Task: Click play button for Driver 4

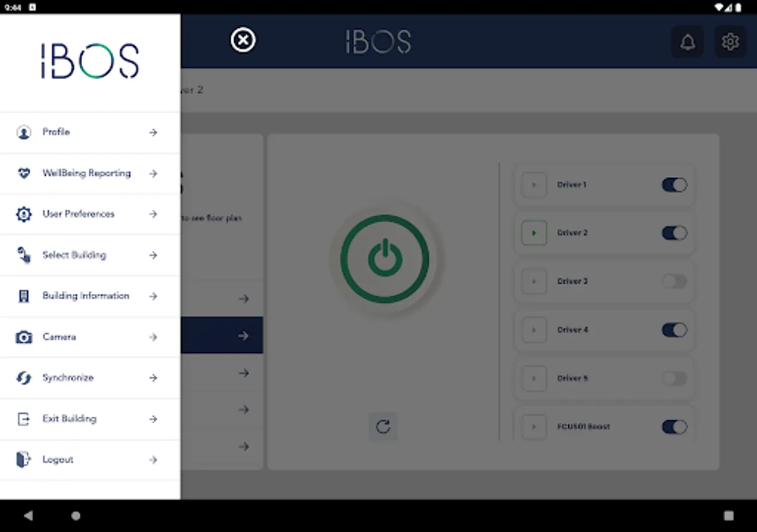Action: pos(534,330)
